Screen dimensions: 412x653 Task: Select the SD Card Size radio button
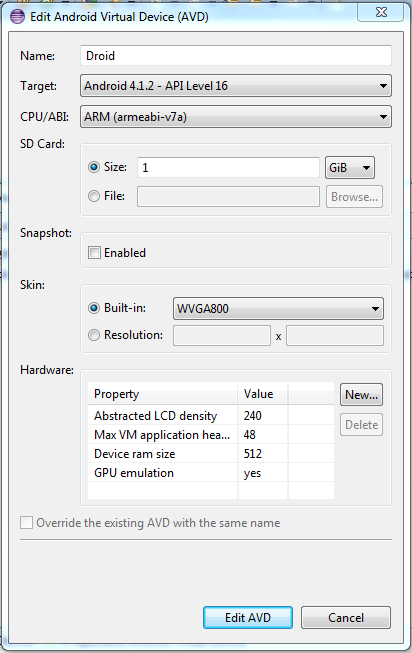(x=94, y=167)
